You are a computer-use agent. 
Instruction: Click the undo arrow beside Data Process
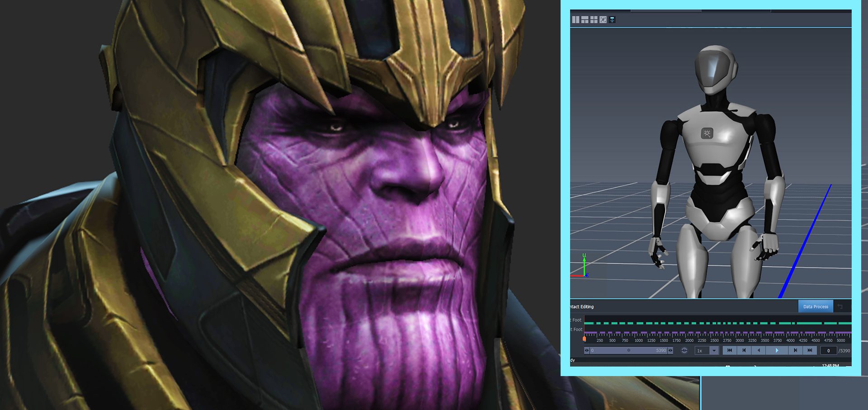(x=840, y=306)
